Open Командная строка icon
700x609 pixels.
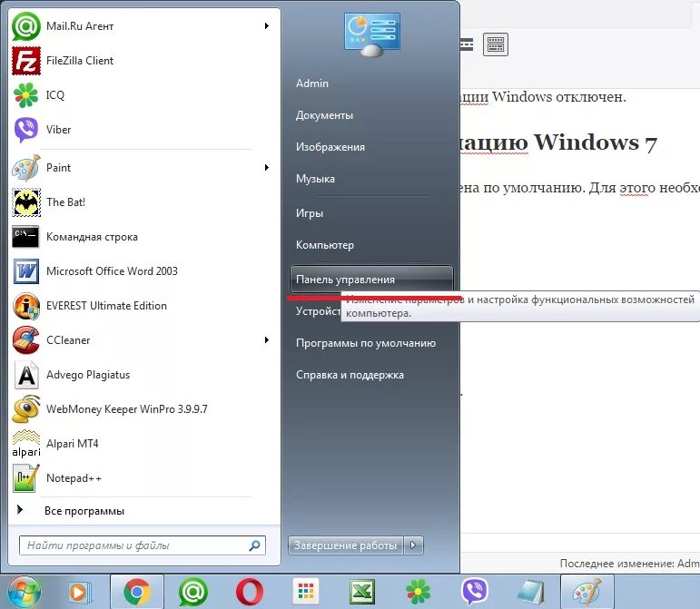pyautogui.click(x=26, y=237)
